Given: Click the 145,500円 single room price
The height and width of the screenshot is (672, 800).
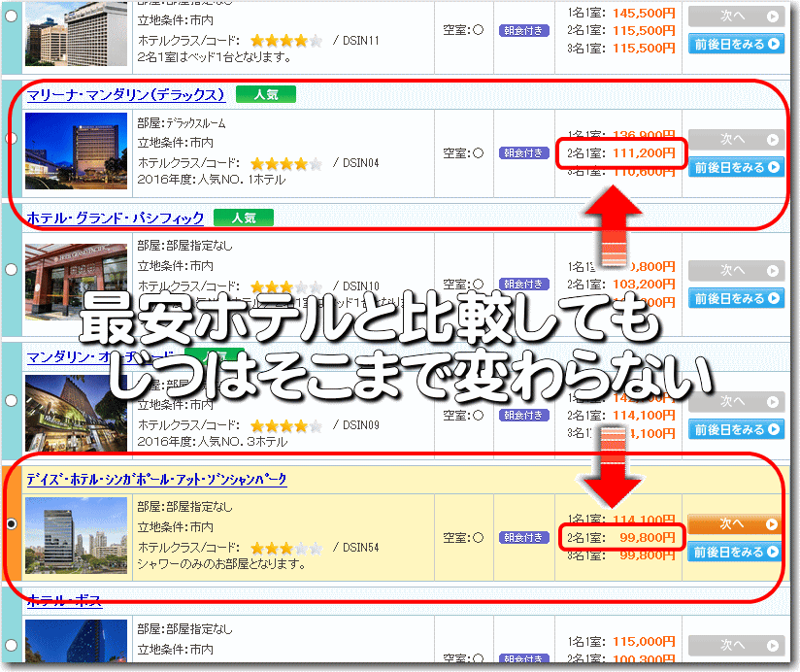Looking at the screenshot, I should pos(644,14).
